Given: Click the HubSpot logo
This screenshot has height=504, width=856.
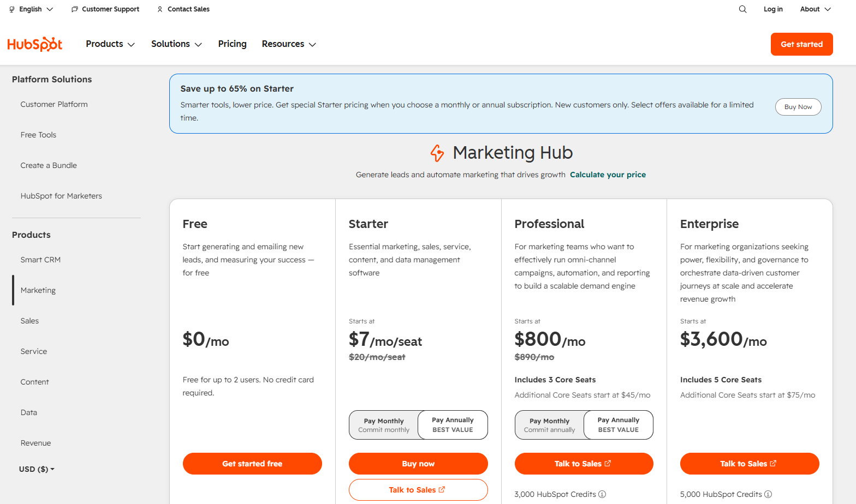Looking at the screenshot, I should click(35, 44).
